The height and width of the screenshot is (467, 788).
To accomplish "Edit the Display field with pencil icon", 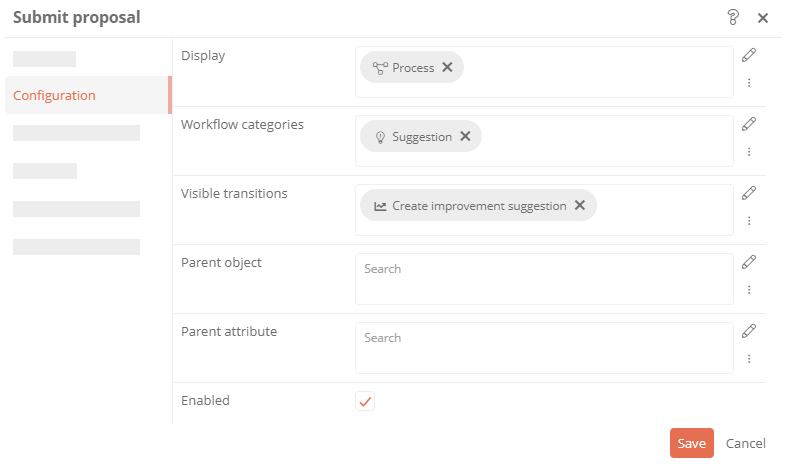I will [x=749, y=55].
